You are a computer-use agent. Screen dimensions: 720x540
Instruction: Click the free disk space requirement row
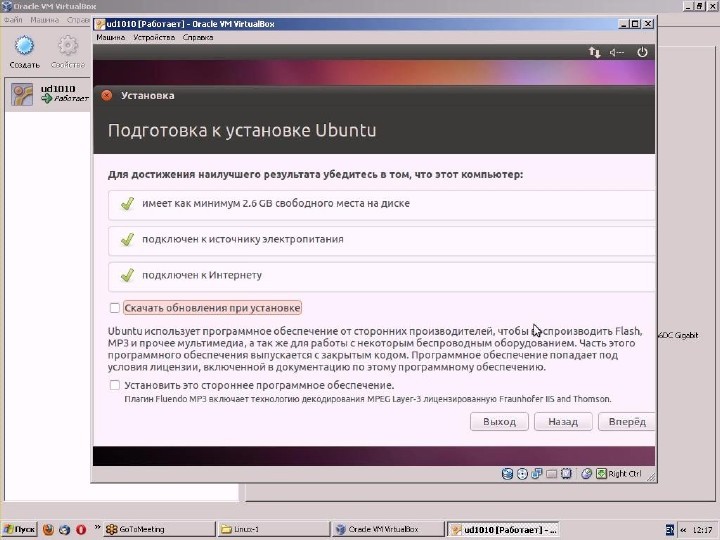(382, 203)
